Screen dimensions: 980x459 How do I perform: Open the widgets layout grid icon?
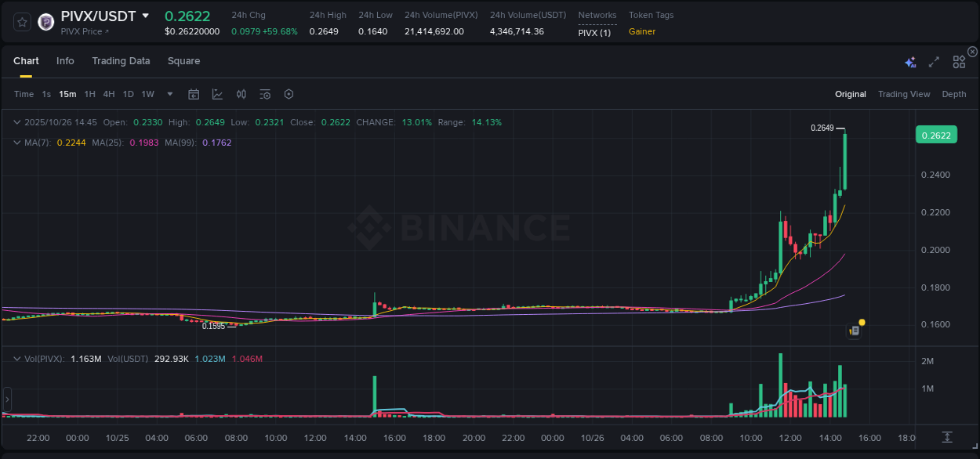tap(958, 60)
